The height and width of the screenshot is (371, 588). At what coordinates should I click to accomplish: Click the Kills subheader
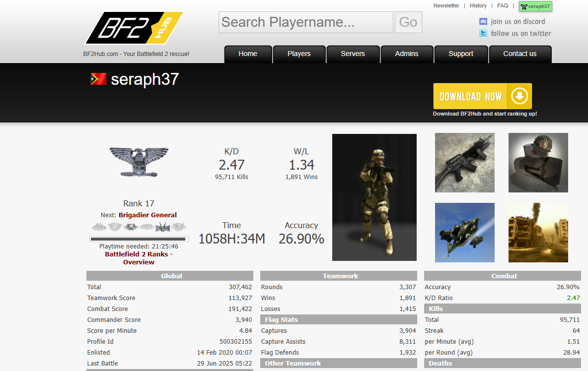coord(503,309)
